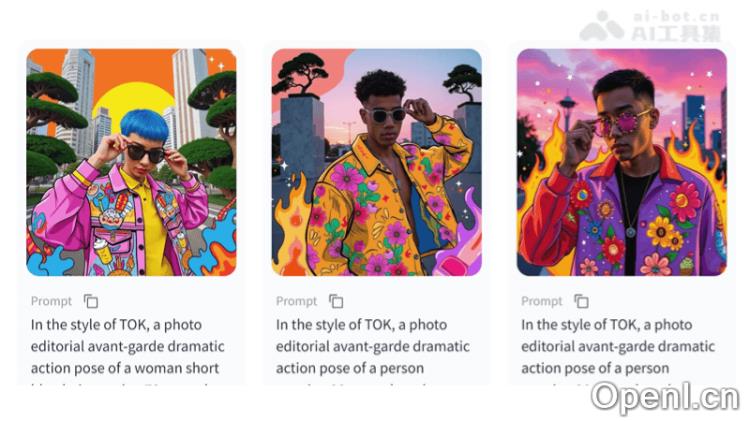Select the Prompt label on the third card
This screenshot has width=750, height=421.
[541, 301]
